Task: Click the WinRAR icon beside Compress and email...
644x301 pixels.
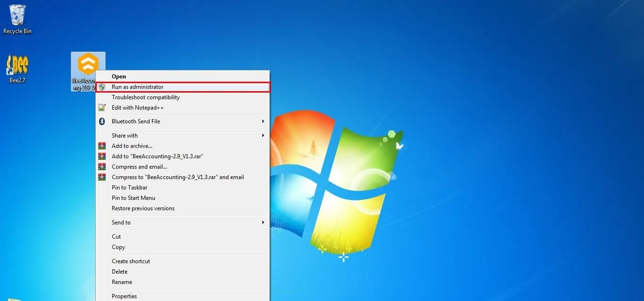Action: [102, 167]
